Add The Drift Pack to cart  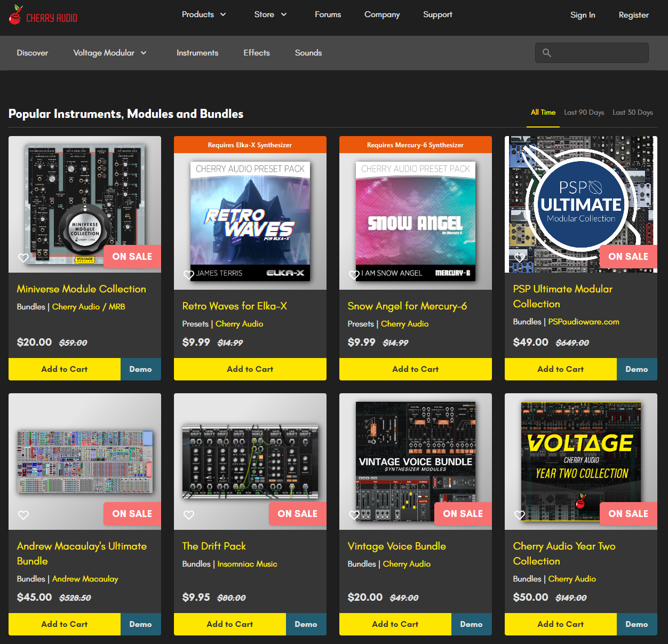click(230, 624)
